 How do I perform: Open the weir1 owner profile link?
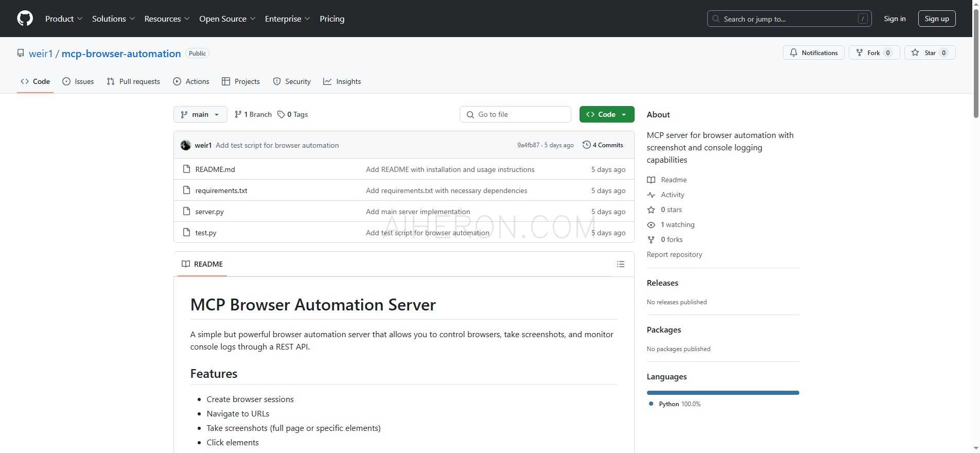click(41, 54)
